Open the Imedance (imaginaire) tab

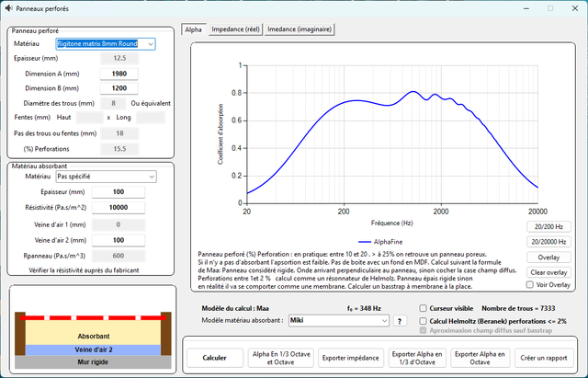[x=300, y=29]
